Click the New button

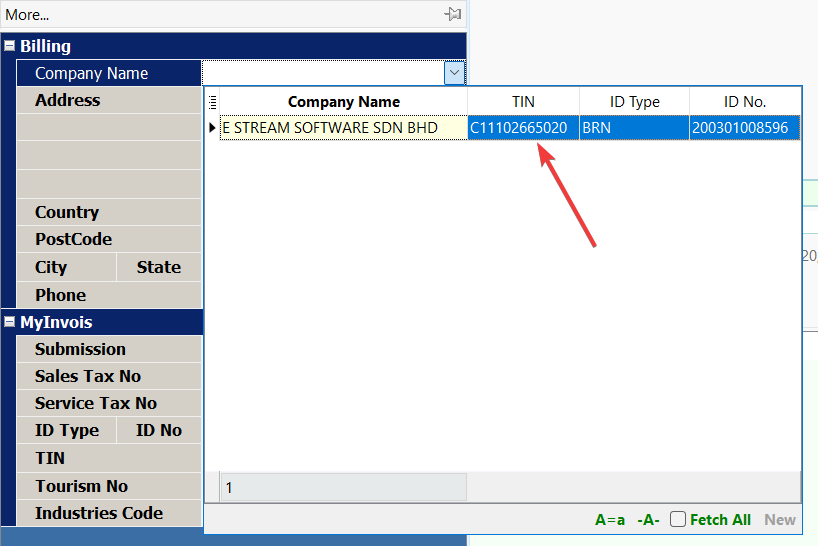click(x=780, y=520)
